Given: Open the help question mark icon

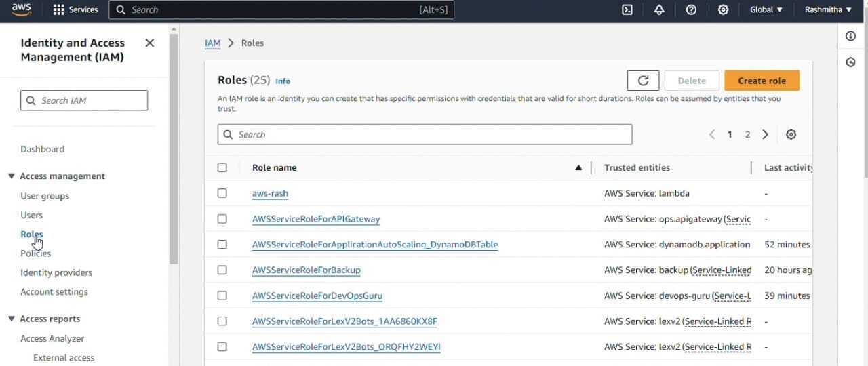Looking at the screenshot, I should [691, 9].
